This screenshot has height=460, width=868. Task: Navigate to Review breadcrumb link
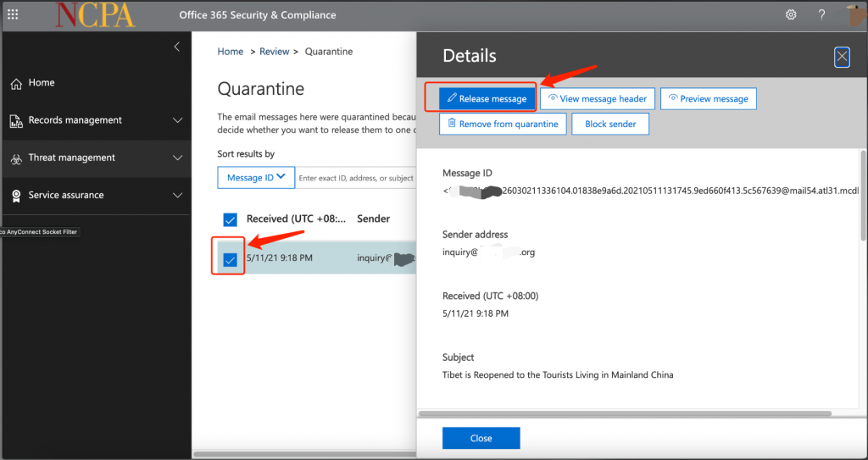tap(274, 52)
